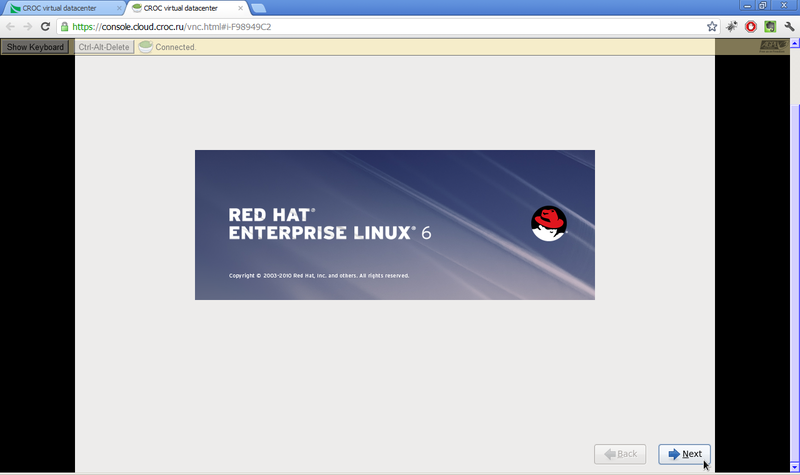
Task: Click the Red Hat Enterprise Linux 6 splash image
Action: (x=395, y=225)
